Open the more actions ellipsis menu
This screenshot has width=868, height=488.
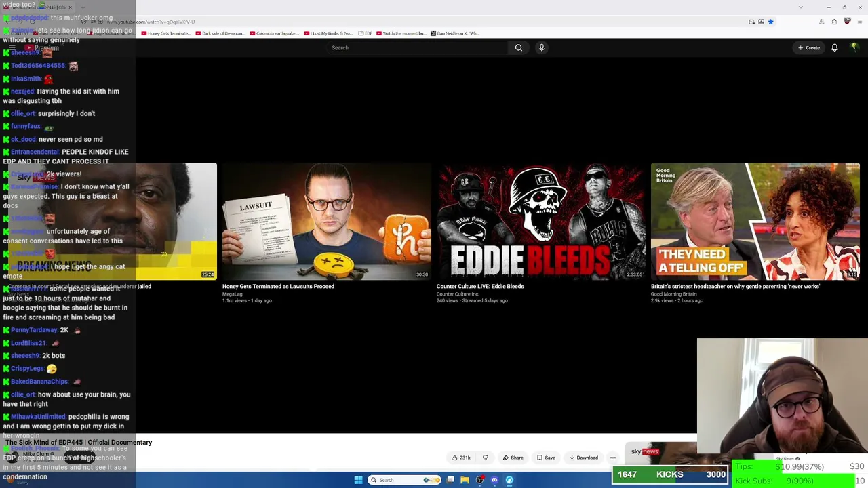coord(613,457)
